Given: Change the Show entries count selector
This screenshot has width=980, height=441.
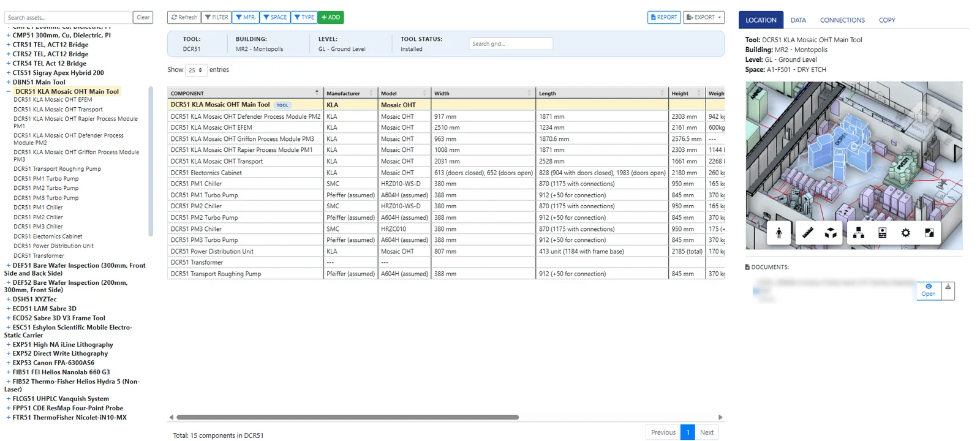Looking at the screenshot, I should point(196,70).
